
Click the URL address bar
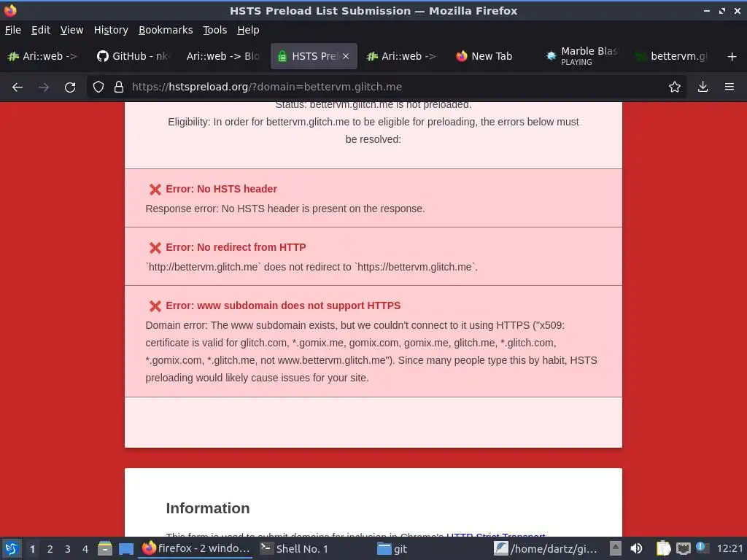coord(386,87)
